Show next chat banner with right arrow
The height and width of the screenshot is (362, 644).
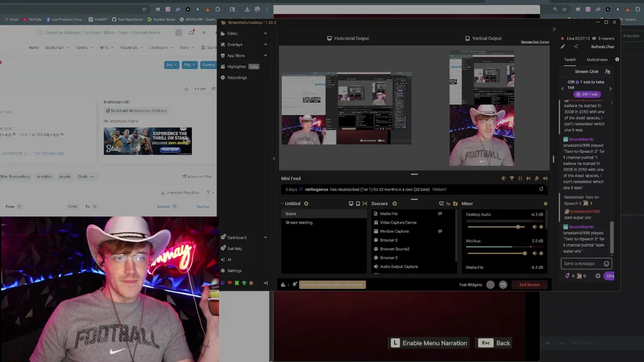[x=610, y=88]
